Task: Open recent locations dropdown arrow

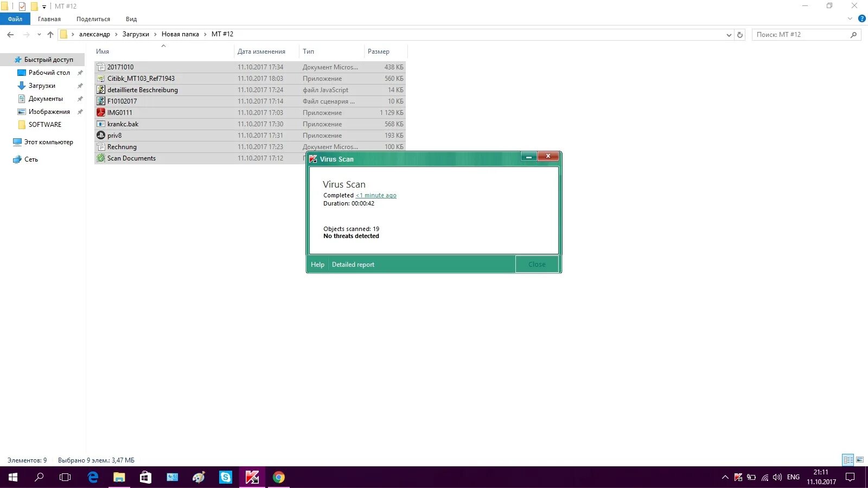Action: [x=39, y=35]
